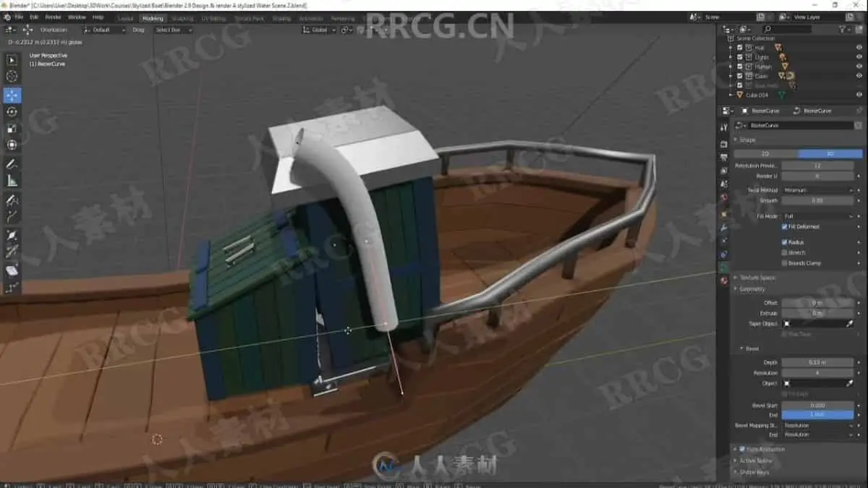This screenshot has width=868, height=488.
Task: Set curve shape to 3D
Action: click(x=830, y=154)
